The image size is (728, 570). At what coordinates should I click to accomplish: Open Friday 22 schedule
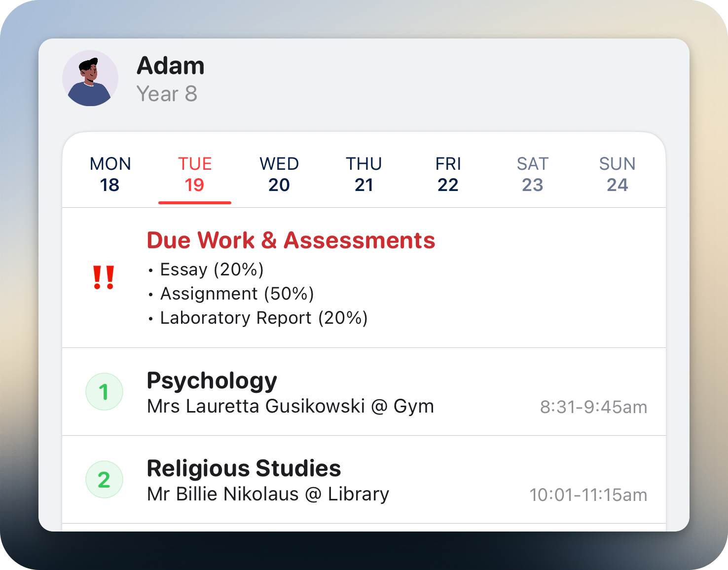[448, 174]
